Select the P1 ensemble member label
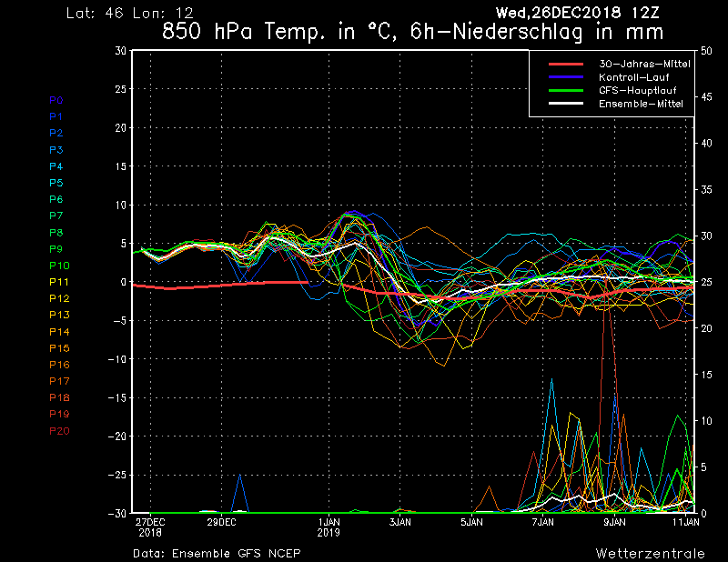 tap(56, 116)
